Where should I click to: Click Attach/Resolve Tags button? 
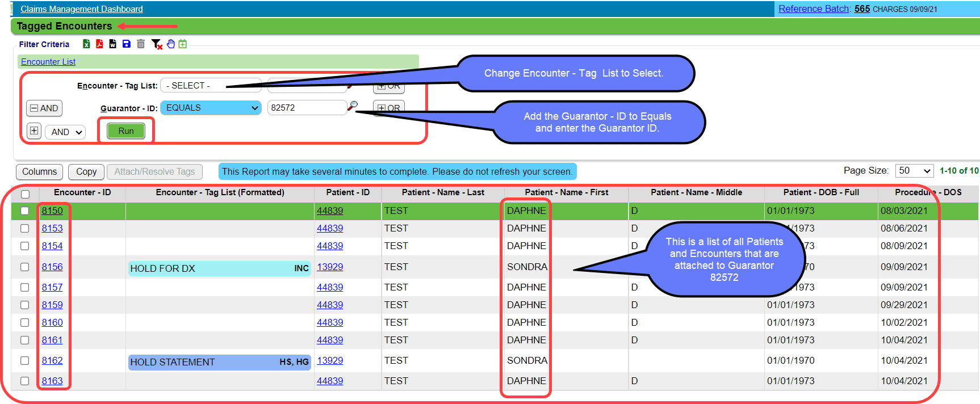[x=154, y=171]
